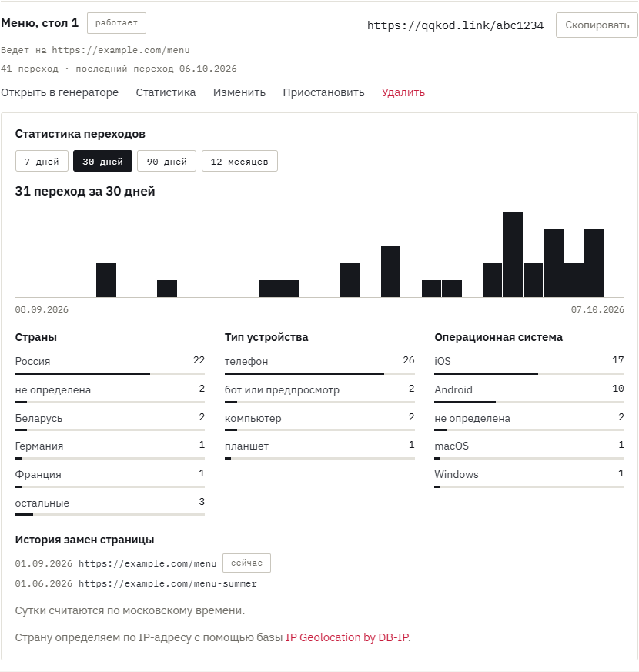This screenshot has width=639, height=672.
Task: Open the link in generator via Открыть в генераторе
Action: pos(59,92)
